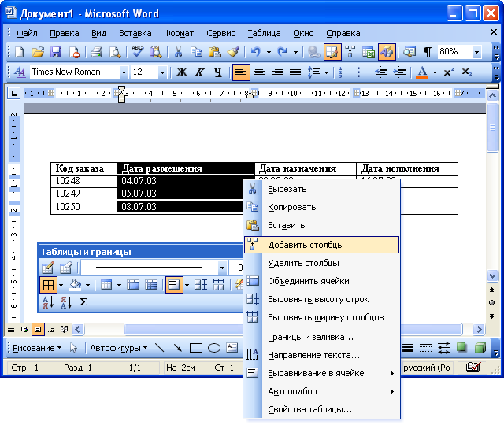Click the tab selector on ruler
The width and height of the screenshot is (504, 425).
coord(13,94)
